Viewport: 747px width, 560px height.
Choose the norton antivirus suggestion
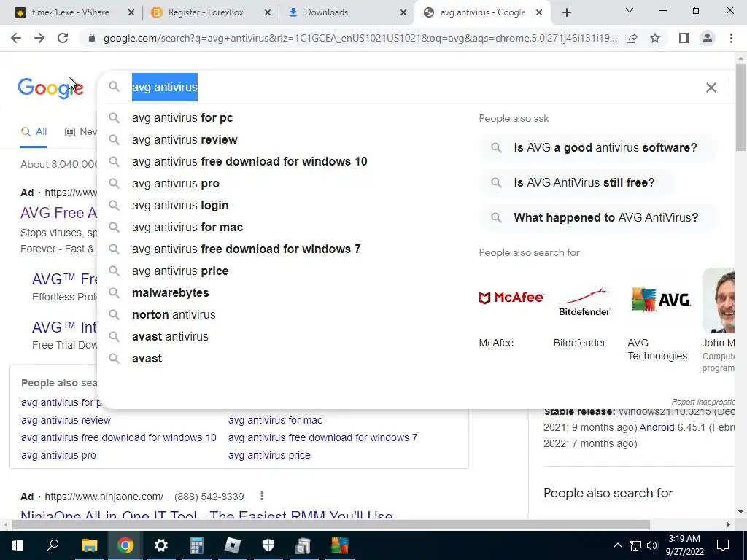174,315
